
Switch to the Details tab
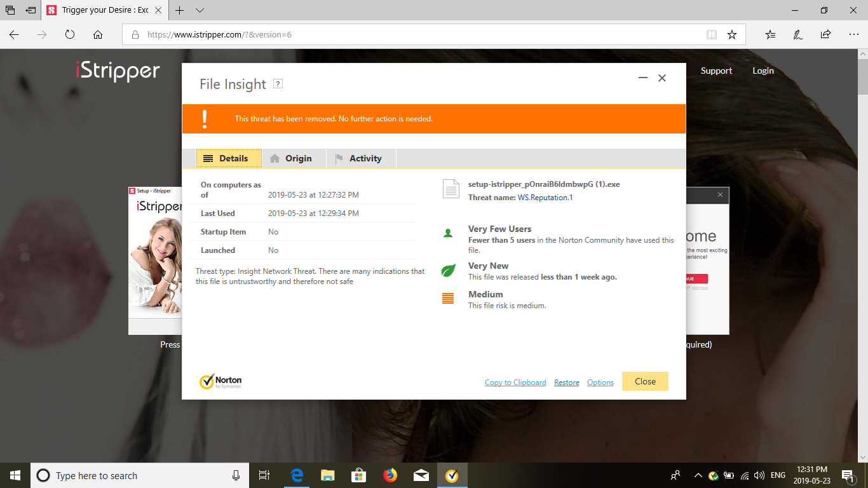[229, 158]
